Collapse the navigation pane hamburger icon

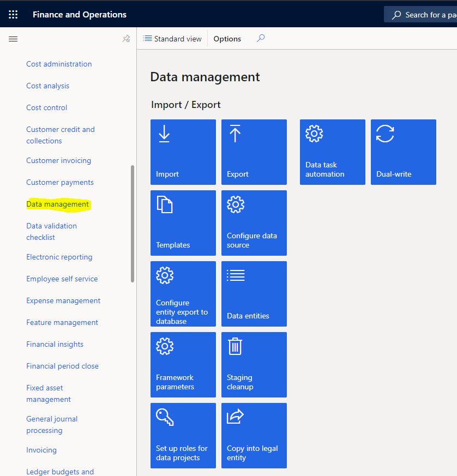coord(13,39)
